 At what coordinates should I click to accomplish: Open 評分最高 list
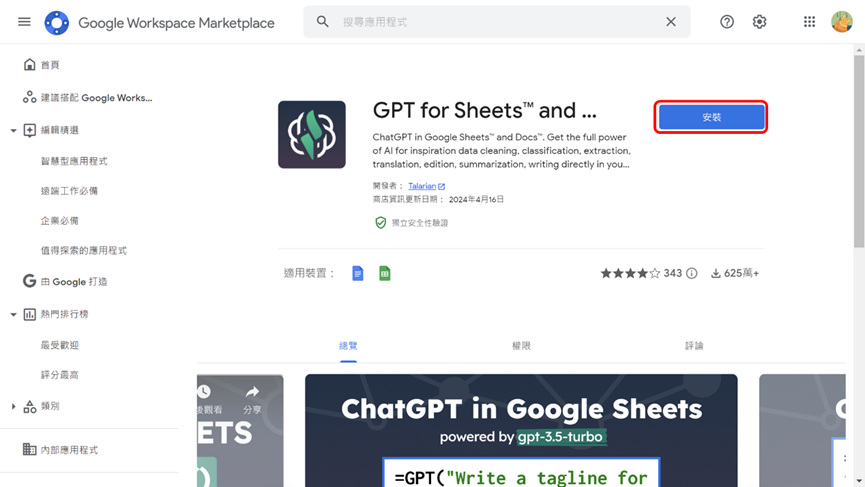click(x=60, y=375)
